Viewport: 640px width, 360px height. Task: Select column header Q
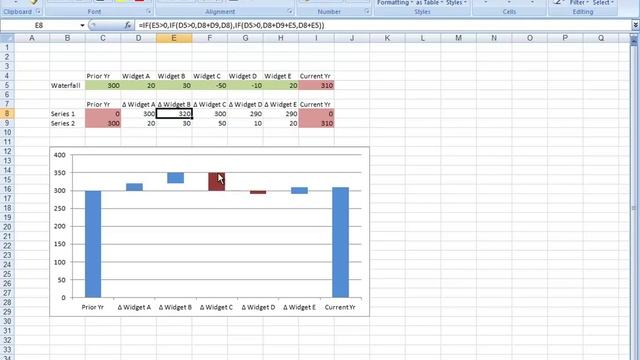[601, 38]
